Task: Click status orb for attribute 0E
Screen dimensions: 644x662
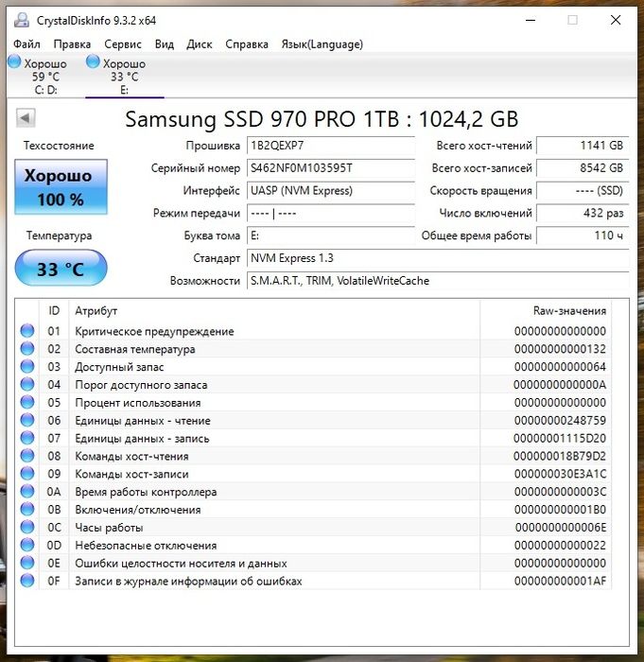Action: [x=27, y=563]
